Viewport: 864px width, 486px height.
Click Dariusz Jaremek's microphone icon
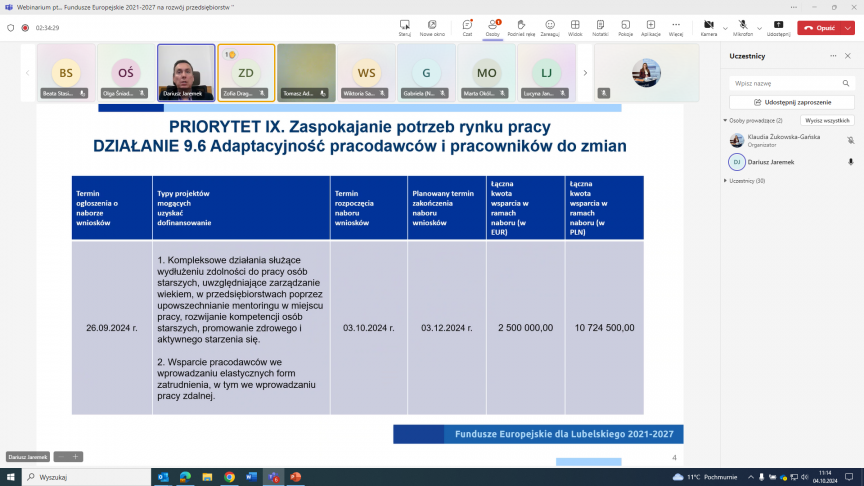(851, 162)
